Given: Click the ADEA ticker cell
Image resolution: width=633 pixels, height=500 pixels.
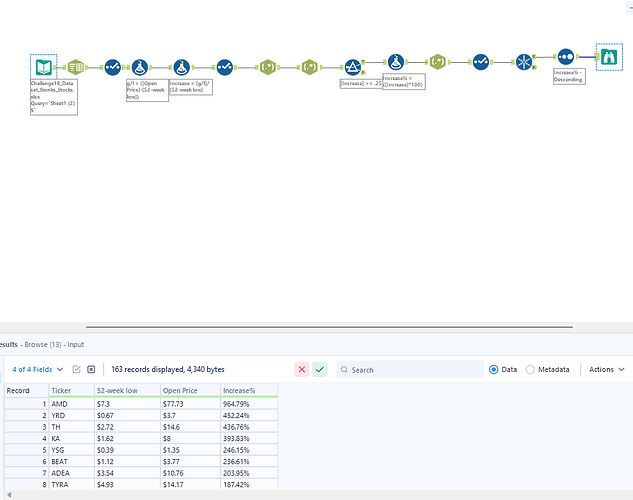Looking at the screenshot, I should (71, 473).
